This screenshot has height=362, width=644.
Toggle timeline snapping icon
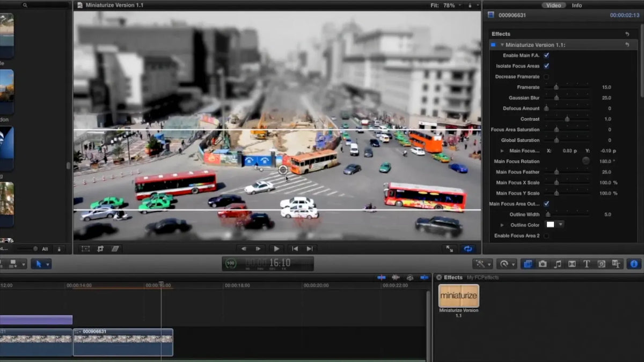pyautogui.click(x=425, y=277)
